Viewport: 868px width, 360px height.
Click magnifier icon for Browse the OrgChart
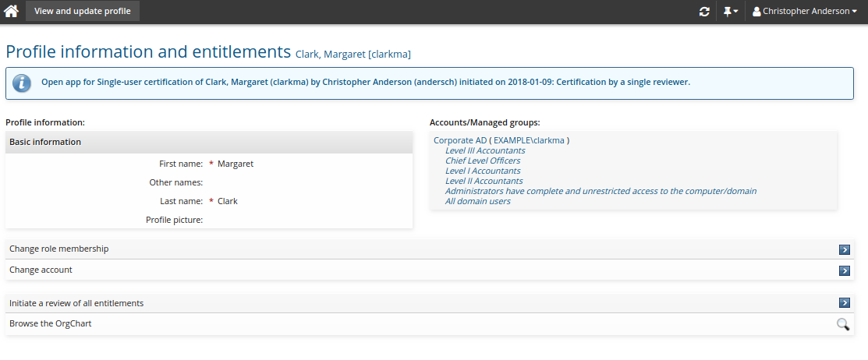coord(843,324)
